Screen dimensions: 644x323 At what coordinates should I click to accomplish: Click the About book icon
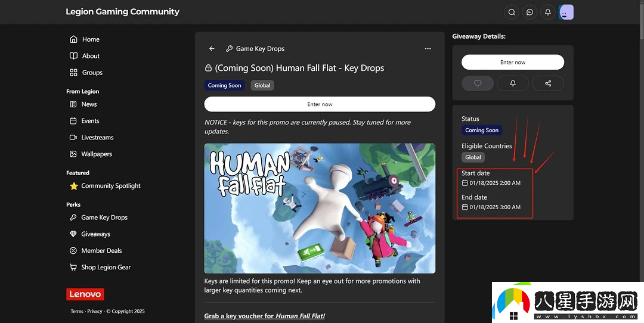pyautogui.click(x=73, y=56)
